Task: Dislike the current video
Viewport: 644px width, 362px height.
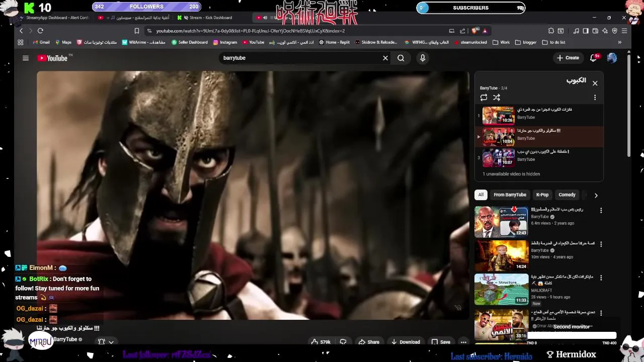Action: 343,342
